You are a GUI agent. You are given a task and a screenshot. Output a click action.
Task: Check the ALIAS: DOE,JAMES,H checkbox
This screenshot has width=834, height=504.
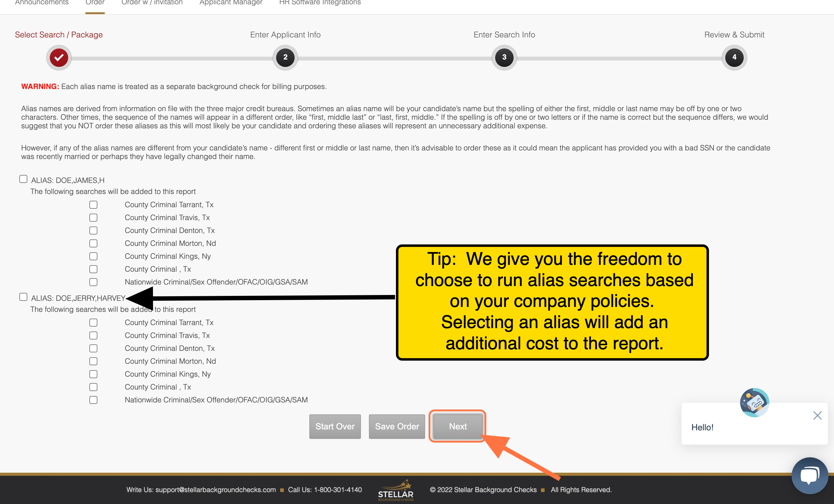[23, 179]
